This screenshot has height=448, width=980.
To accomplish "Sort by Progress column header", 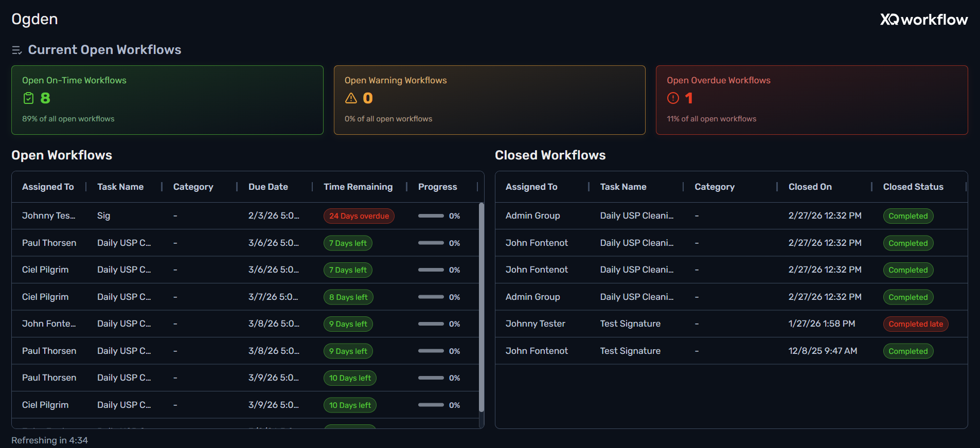I will [437, 187].
